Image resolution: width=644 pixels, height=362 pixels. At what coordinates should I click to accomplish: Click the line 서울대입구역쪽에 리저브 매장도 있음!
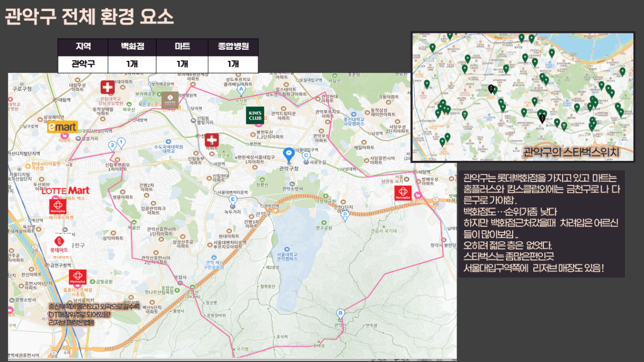click(x=533, y=268)
